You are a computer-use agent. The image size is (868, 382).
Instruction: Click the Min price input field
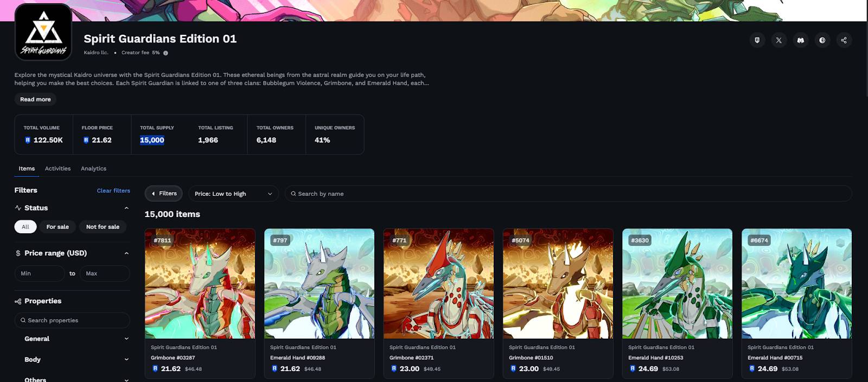click(x=40, y=273)
